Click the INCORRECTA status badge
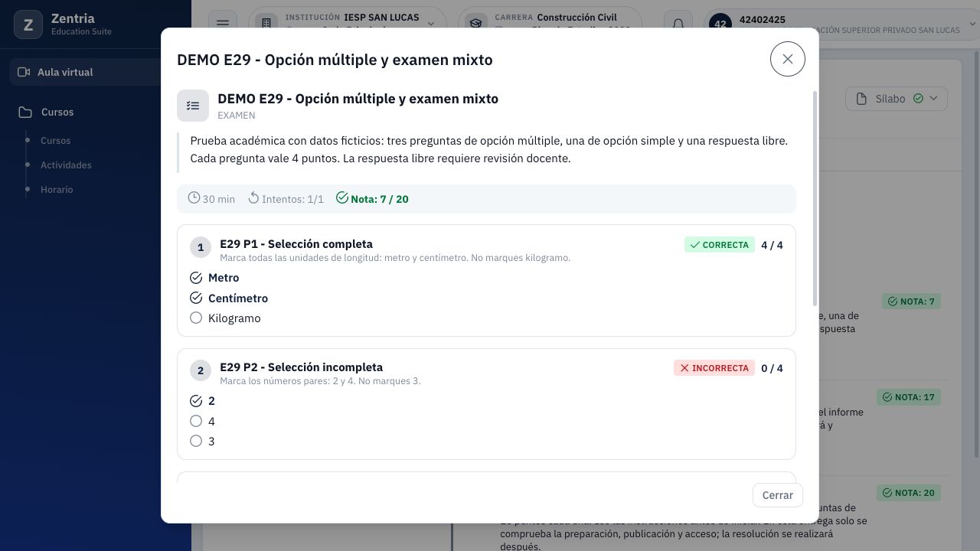The height and width of the screenshot is (551, 980). [714, 368]
